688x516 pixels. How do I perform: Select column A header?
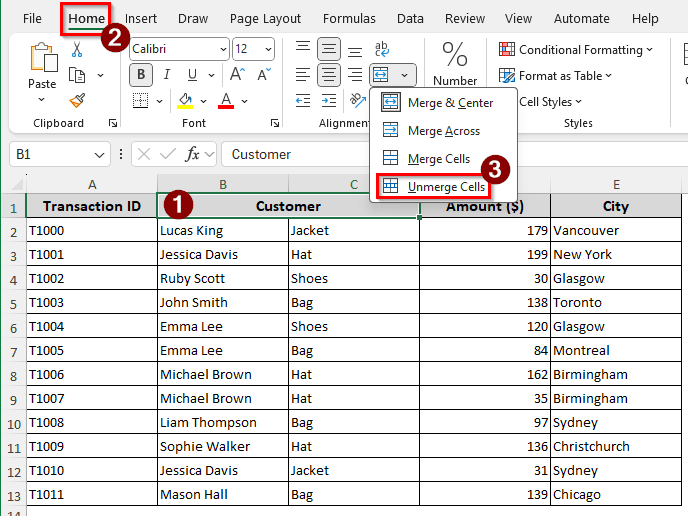click(92, 184)
